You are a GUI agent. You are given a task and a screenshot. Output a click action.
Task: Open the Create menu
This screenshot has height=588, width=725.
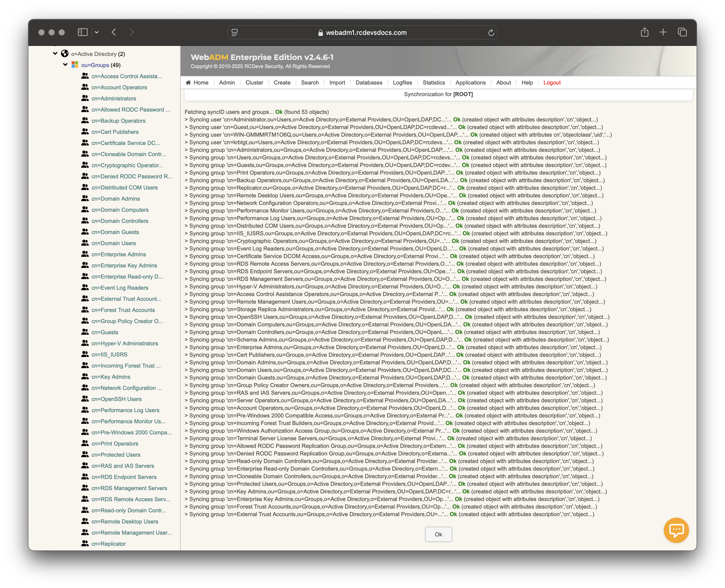coord(282,83)
